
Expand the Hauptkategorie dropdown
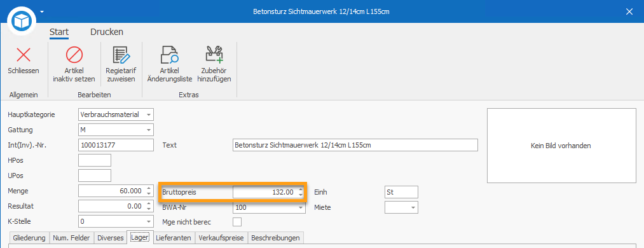point(149,114)
